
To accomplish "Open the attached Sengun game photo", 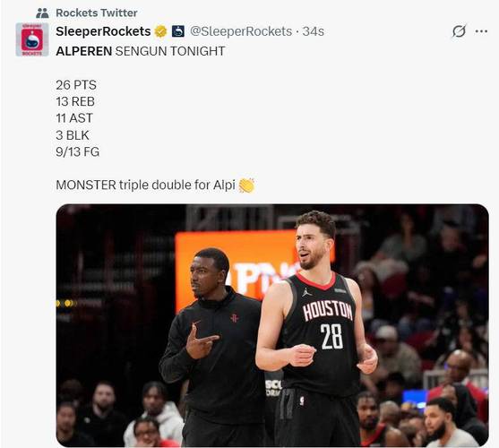I will point(272,325).
